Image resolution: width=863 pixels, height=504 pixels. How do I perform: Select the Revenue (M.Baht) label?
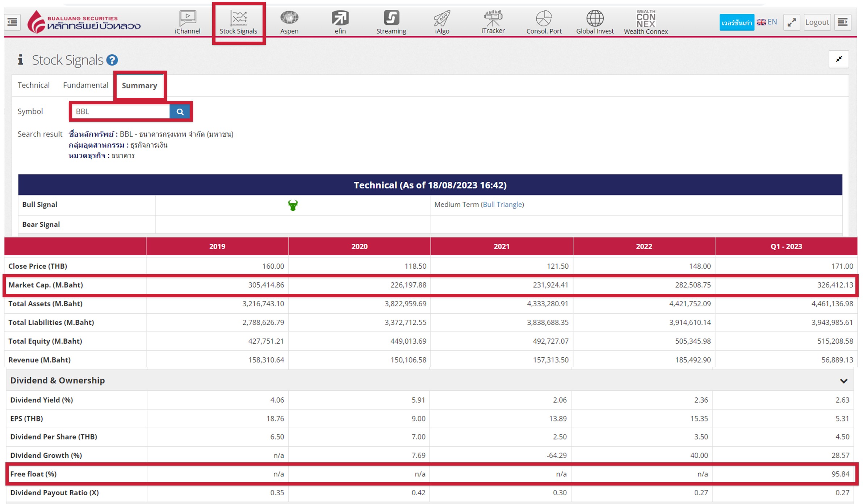(x=39, y=360)
